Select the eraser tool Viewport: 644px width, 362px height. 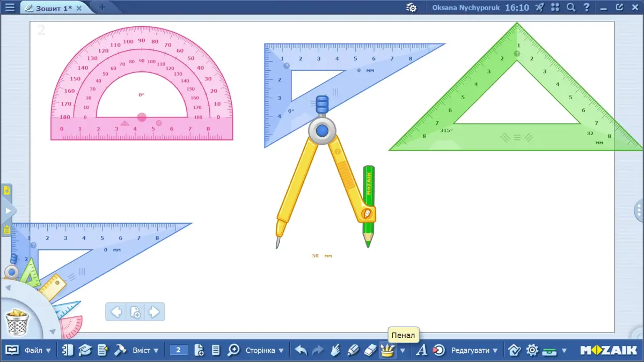point(371,350)
